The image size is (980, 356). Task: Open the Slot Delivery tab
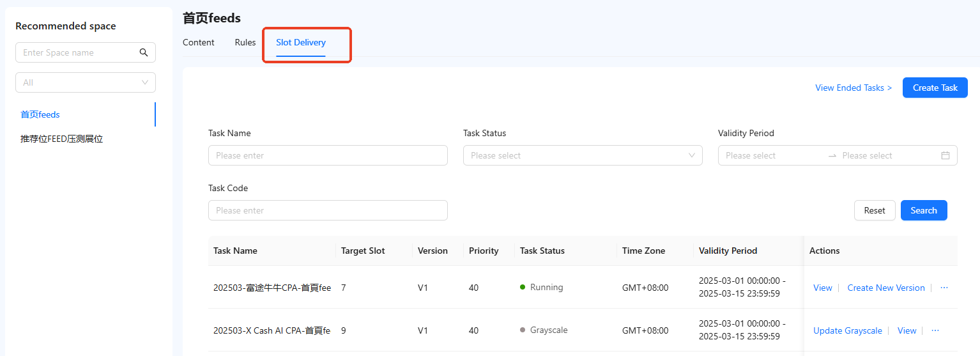pyautogui.click(x=301, y=43)
